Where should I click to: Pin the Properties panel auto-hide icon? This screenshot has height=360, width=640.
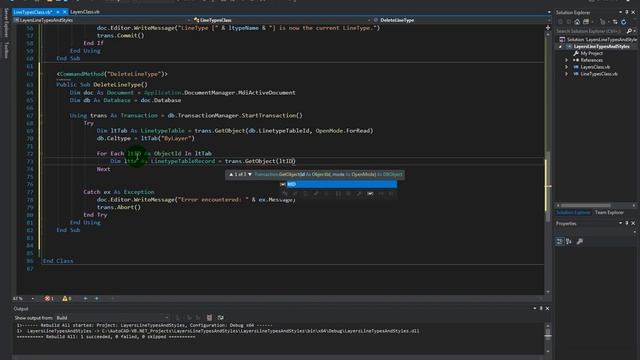click(x=627, y=223)
